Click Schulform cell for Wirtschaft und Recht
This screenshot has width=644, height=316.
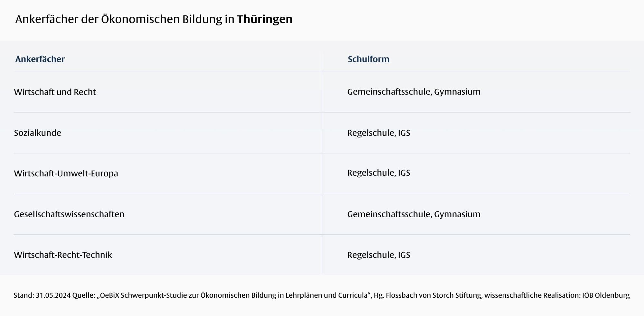pyautogui.click(x=413, y=92)
